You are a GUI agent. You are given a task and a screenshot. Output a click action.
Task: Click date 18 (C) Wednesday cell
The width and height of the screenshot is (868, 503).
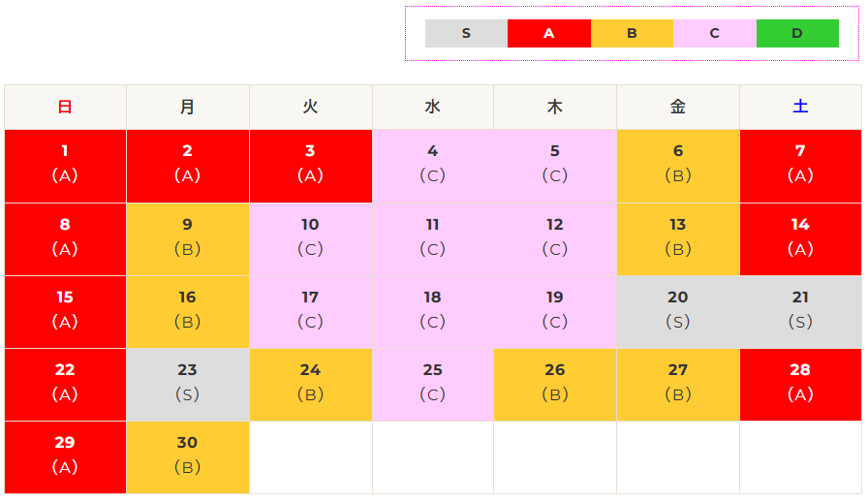coord(433,312)
